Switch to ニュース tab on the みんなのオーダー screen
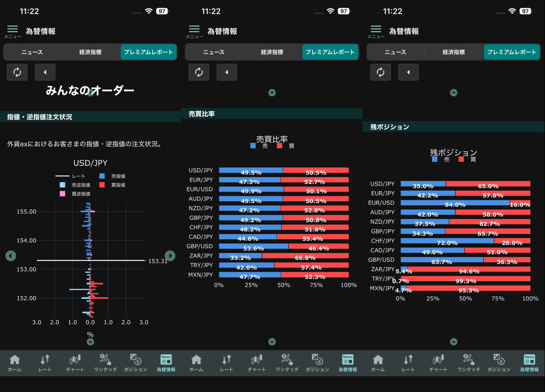This screenshot has width=545, height=392. click(x=32, y=52)
